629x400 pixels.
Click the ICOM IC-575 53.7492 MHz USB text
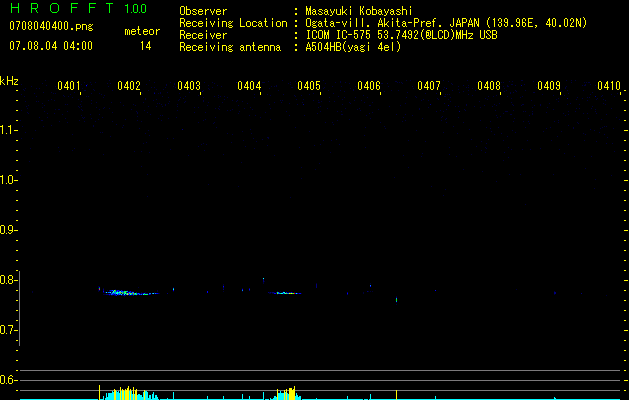click(401, 35)
